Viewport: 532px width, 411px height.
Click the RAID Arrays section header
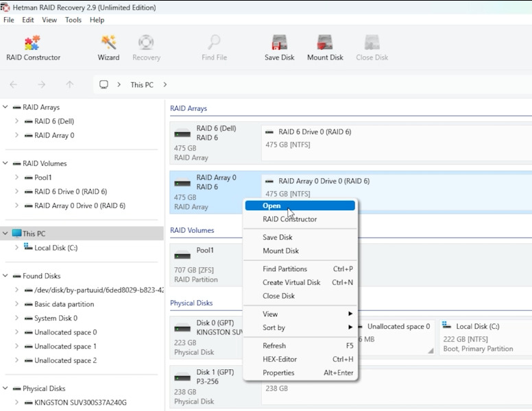pyautogui.click(x=189, y=108)
